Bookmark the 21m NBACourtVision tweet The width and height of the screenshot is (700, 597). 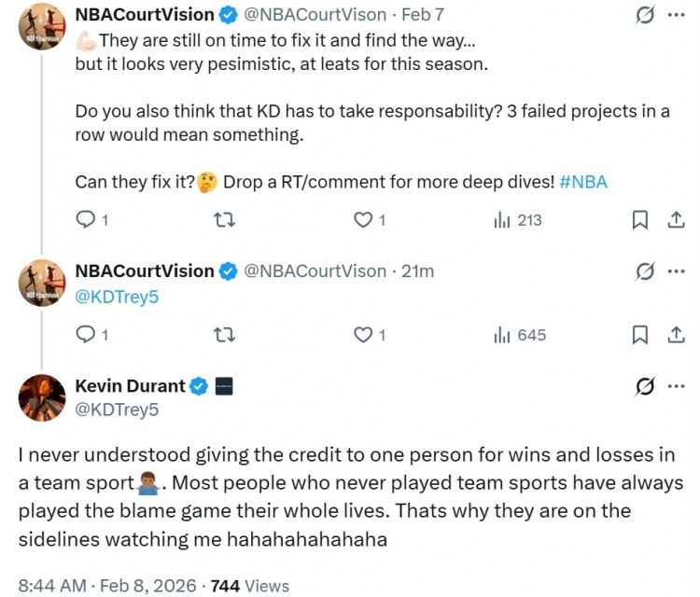640,335
